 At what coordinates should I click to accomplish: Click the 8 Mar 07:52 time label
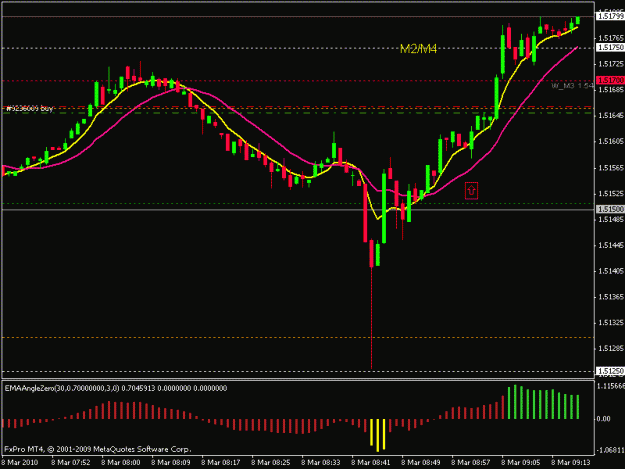click(x=71, y=463)
